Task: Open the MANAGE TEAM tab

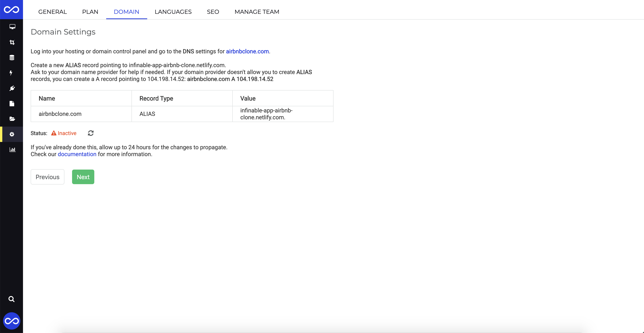Action: click(x=257, y=12)
